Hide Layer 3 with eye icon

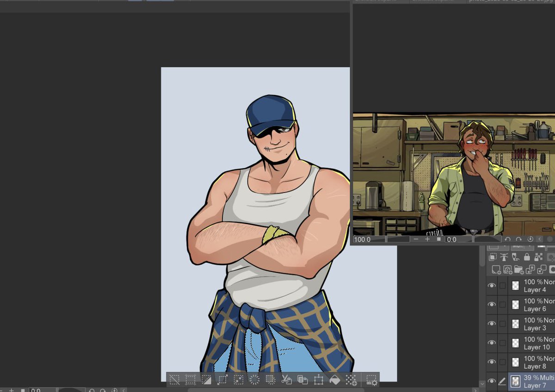pyautogui.click(x=492, y=324)
